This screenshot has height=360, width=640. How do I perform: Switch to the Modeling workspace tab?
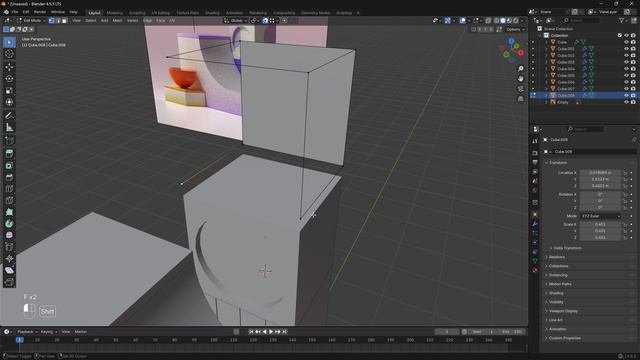click(x=114, y=13)
